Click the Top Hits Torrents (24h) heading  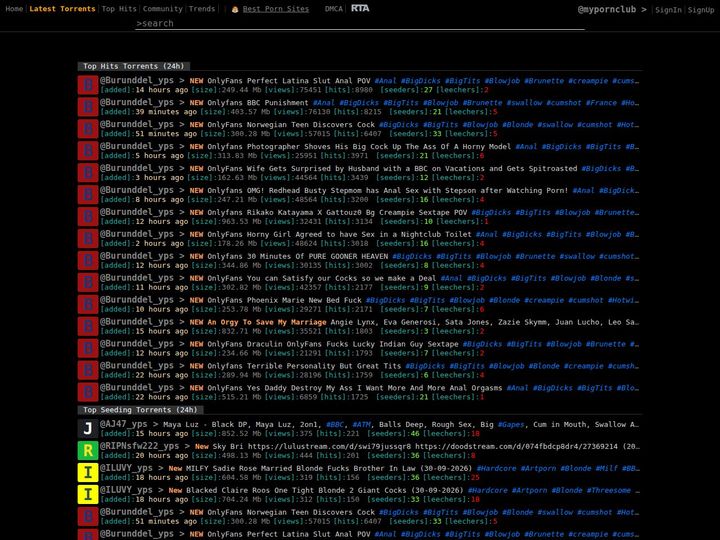tap(134, 66)
